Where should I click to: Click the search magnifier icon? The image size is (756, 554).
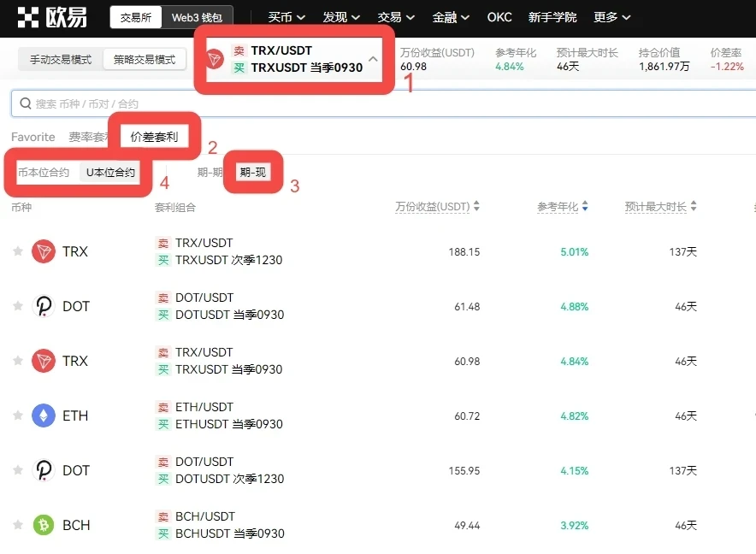click(25, 103)
